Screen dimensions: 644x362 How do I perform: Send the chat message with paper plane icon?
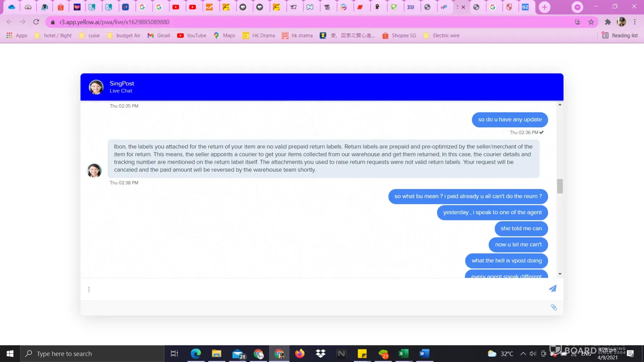(552, 289)
